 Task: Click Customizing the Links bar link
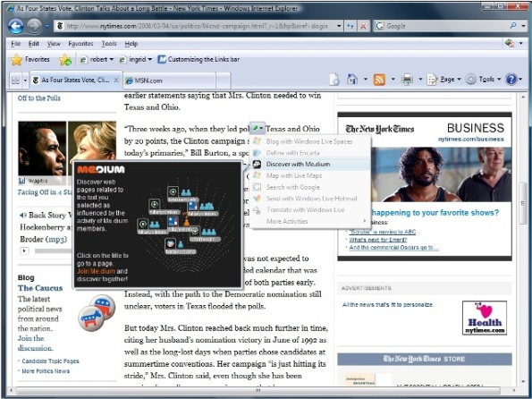[198, 59]
